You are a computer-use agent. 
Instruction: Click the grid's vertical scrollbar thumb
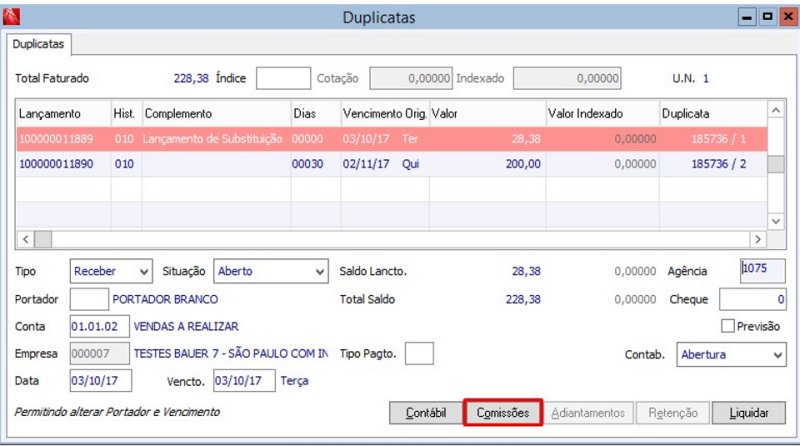[x=776, y=164]
